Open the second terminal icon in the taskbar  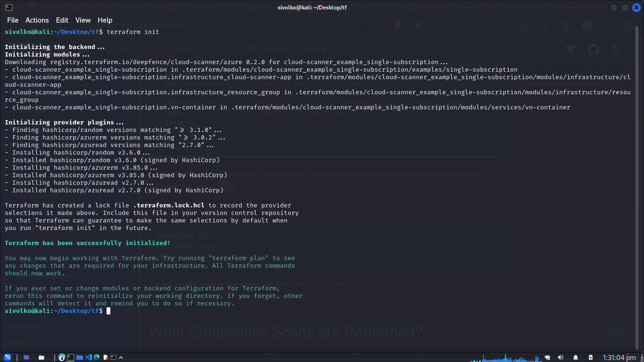(x=114, y=357)
